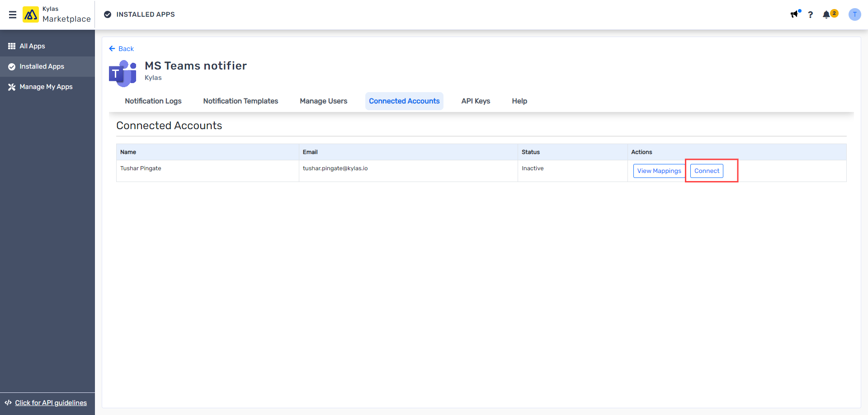Open the help question mark icon
Image resolution: width=868 pixels, height=415 pixels.
click(x=811, y=14)
